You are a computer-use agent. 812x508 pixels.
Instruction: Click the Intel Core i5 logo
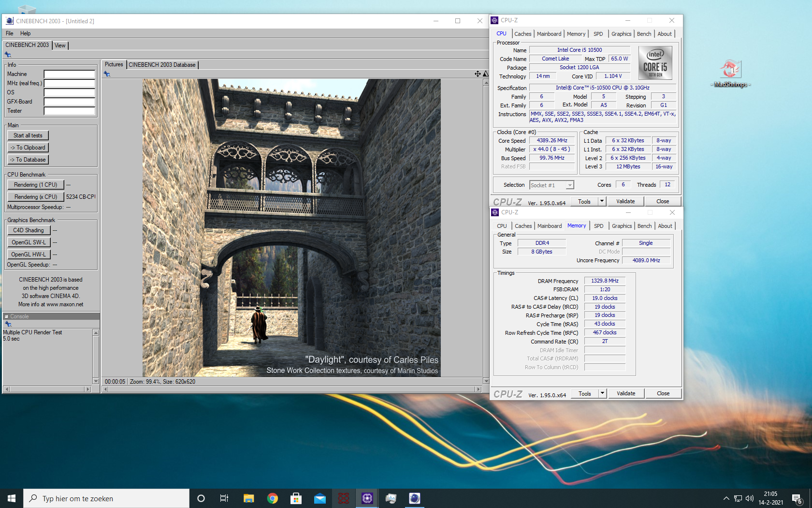point(655,63)
